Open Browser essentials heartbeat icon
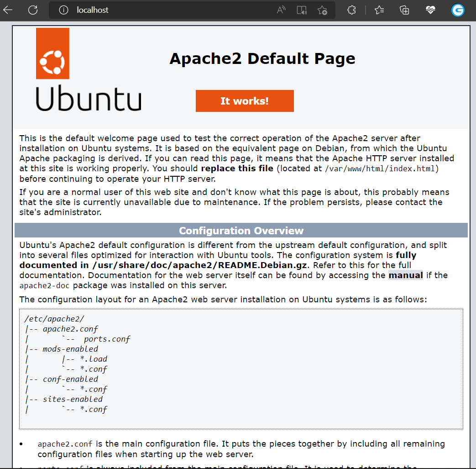Image resolution: width=476 pixels, height=469 pixels. (430, 10)
